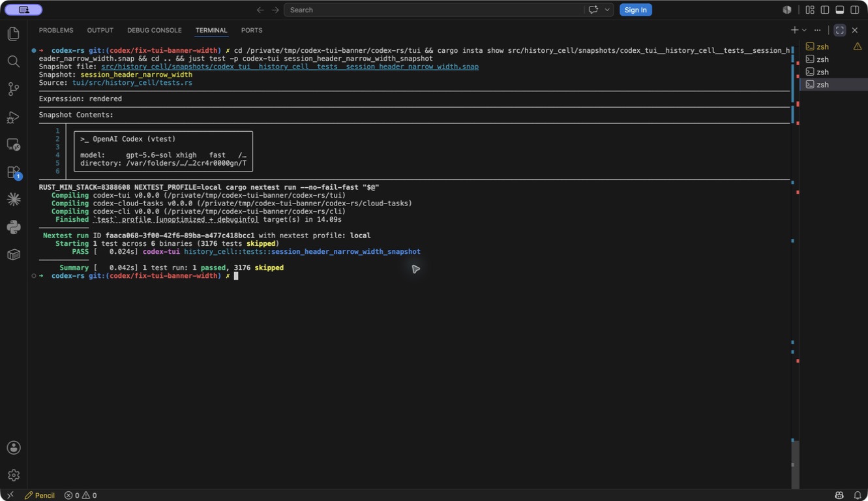Open the Manage gear settings menu
The width and height of the screenshot is (868, 501).
pos(14,475)
